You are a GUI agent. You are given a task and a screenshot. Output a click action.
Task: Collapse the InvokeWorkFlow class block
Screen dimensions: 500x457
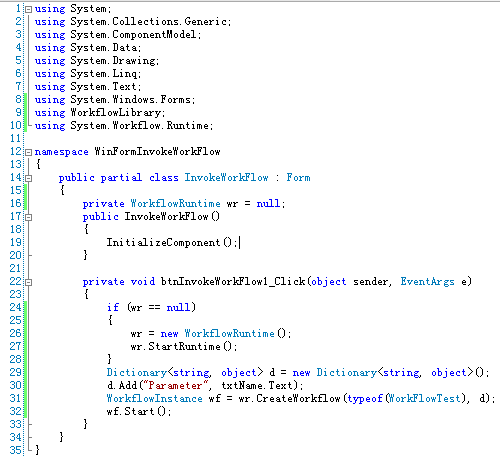point(29,178)
